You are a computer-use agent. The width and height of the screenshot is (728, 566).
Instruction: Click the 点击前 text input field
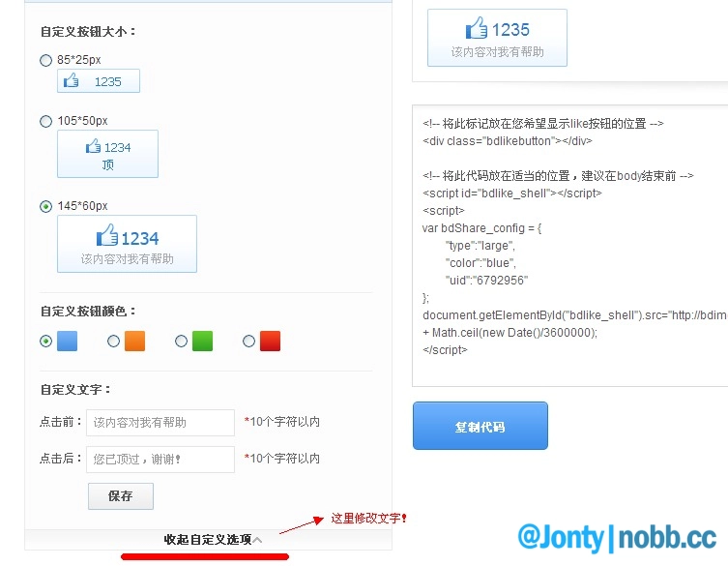(x=160, y=423)
